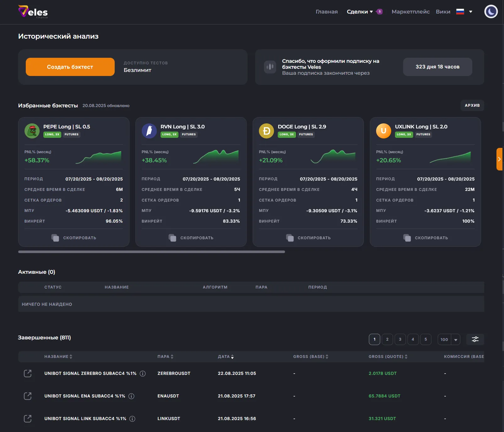Click the Создать бэктест button
Screen dimensions: 504x432
70,67
